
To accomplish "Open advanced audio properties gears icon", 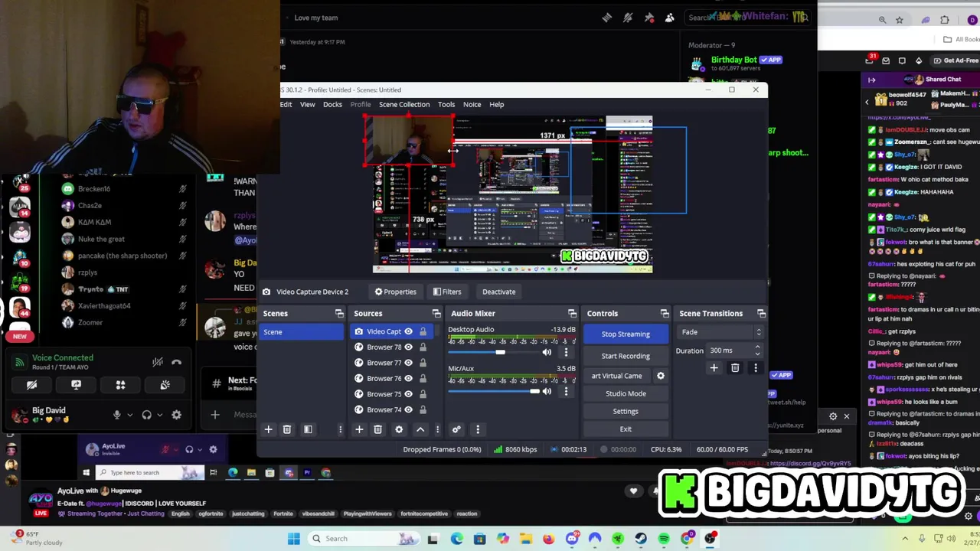I will point(456,429).
